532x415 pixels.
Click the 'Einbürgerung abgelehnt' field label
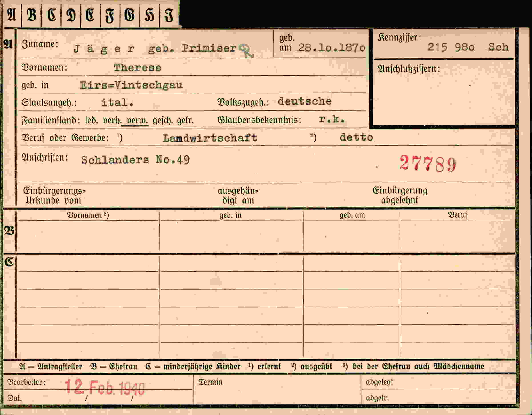(x=400, y=195)
